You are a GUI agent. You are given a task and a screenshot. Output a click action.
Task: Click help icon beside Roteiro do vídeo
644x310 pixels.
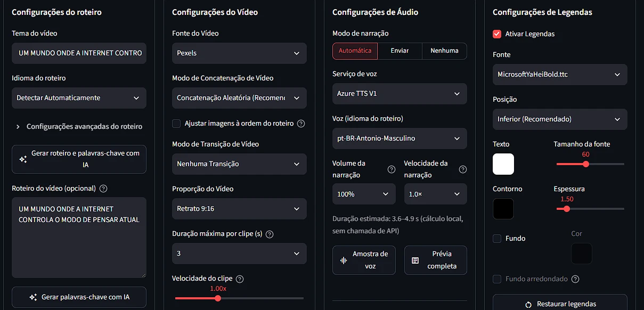click(x=103, y=189)
